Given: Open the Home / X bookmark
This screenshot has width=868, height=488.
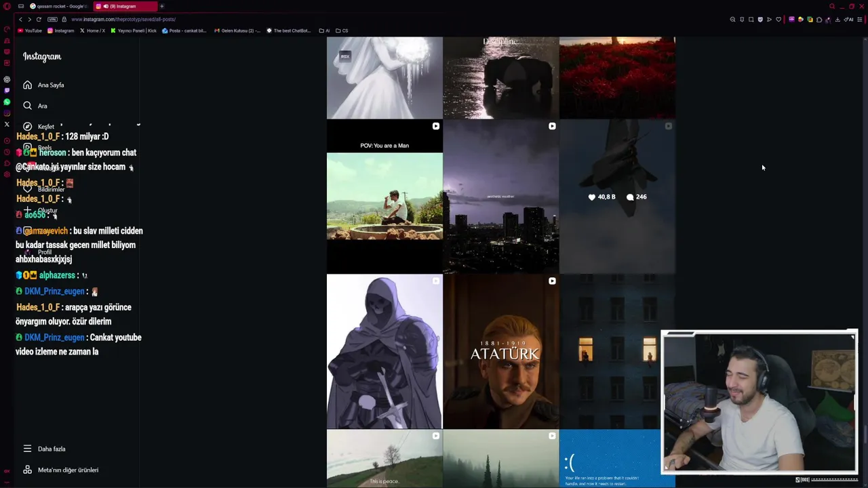Looking at the screenshot, I should coord(93,30).
